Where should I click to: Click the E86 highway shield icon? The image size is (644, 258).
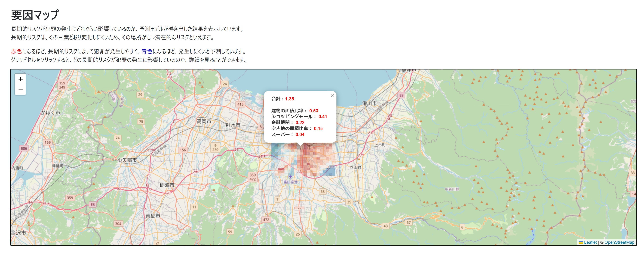point(24,148)
